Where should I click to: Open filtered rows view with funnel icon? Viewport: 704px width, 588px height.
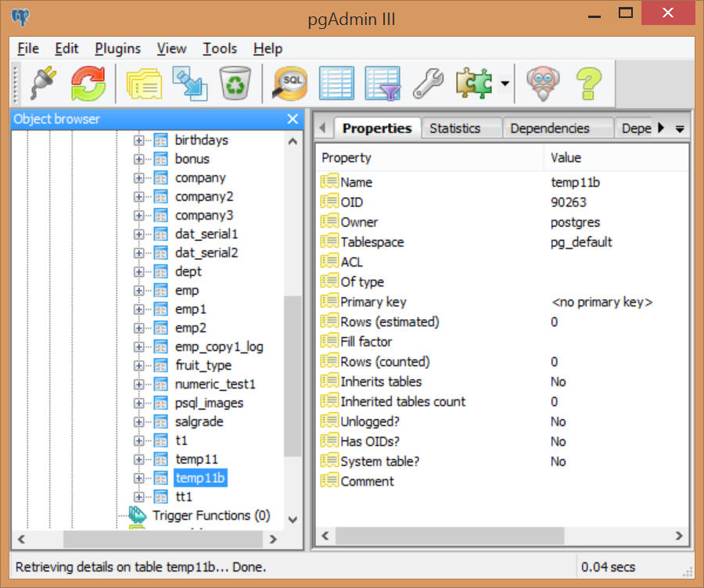[383, 83]
